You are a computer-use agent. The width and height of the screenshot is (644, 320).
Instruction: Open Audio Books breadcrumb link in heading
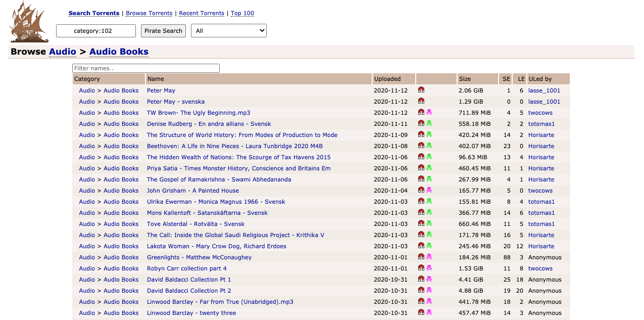click(119, 52)
